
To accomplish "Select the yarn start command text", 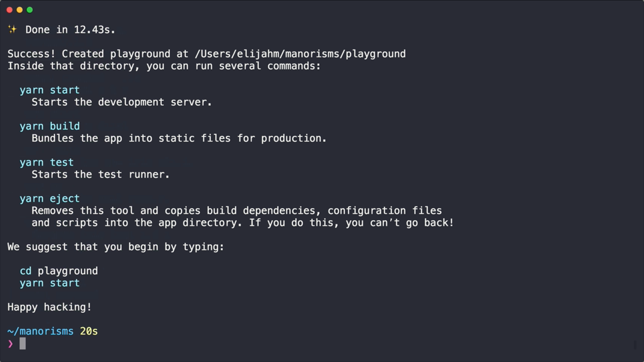I will tap(50, 90).
